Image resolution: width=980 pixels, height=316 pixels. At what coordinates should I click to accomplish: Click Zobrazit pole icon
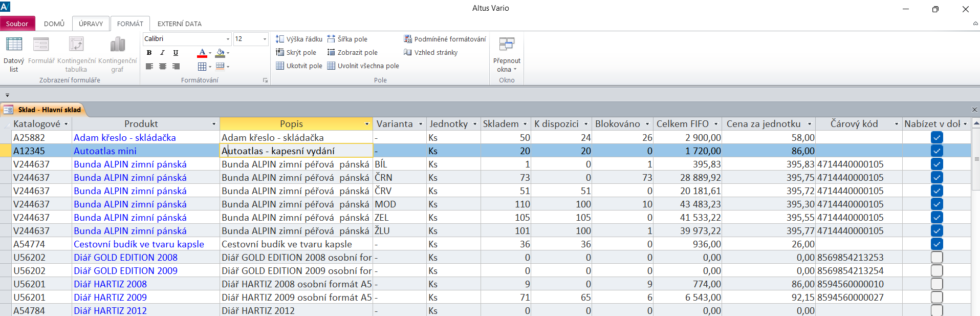[x=331, y=52]
